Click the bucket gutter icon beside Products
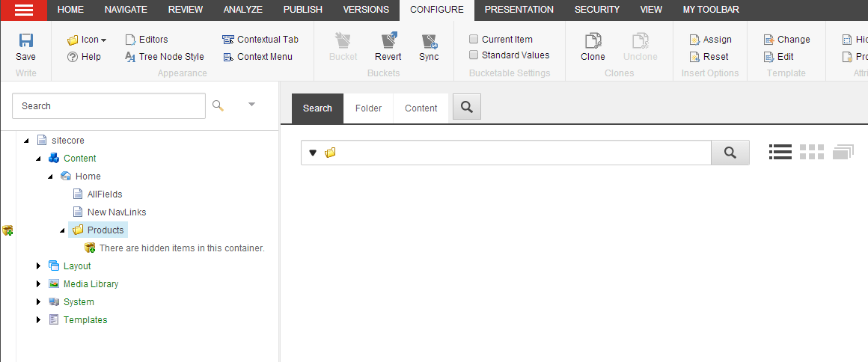The width and height of the screenshot is (868, 362). click(7, 230)
